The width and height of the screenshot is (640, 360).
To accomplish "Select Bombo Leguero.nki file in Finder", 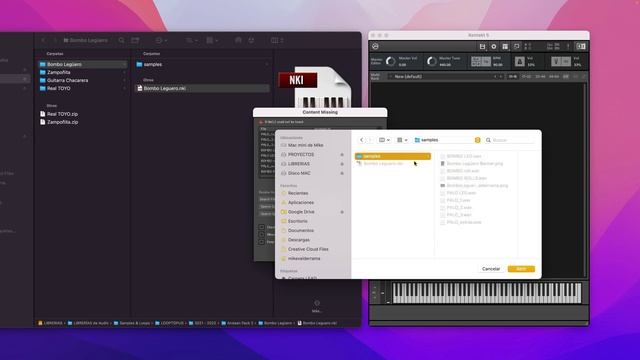I will click(202, 88).
